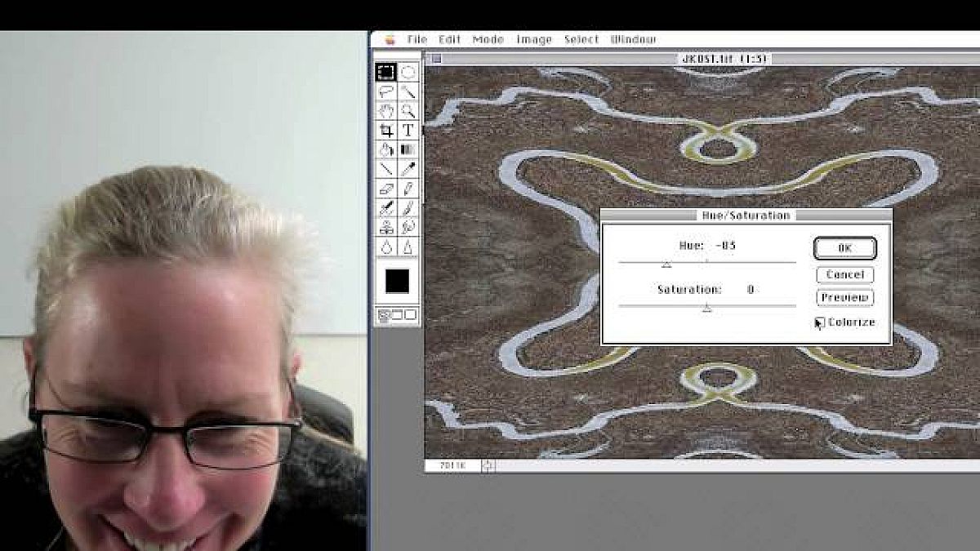This screenshot has height=551, width=980.
Task: Select the rectangular Marquee tool
Action: point(386,73)
